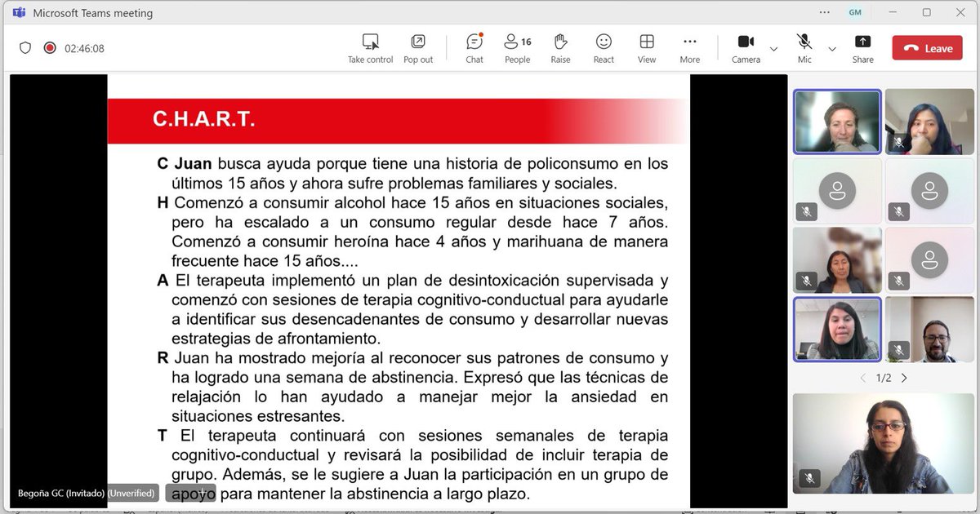This screenshot has width=980, height=514.
Task: Click muted mic icon on blue-haired participant tile
Action: (898, 143)
